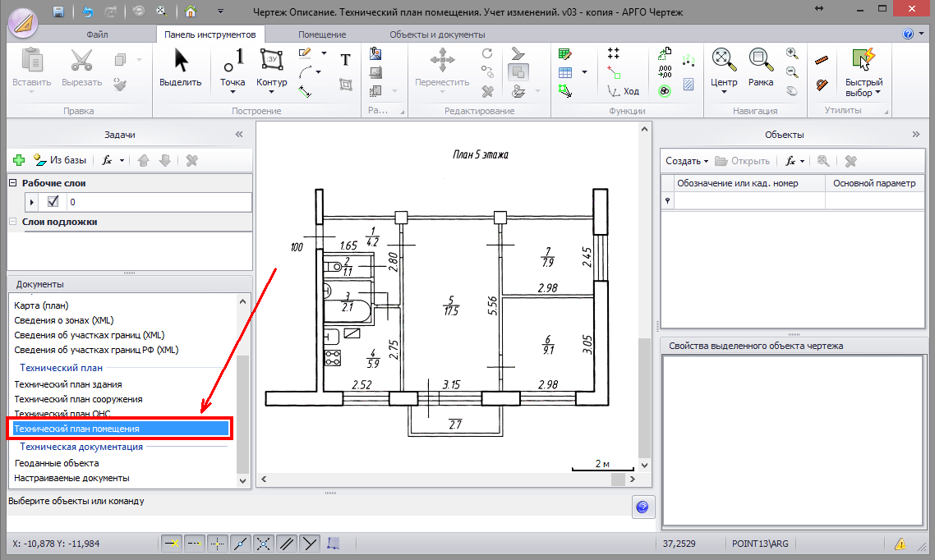
Task: Open Сведения о зонах (XML) document
Action: 64,320
